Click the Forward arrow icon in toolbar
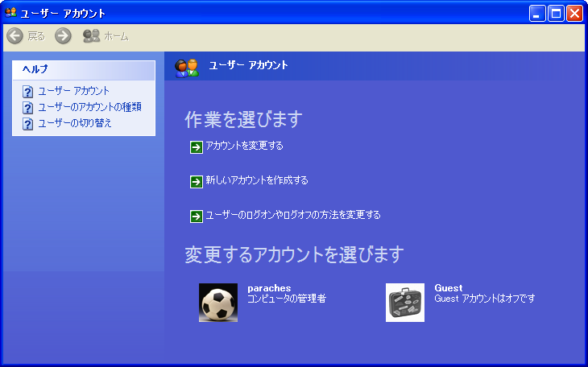The image size is (588, 367). pos(63,36)
